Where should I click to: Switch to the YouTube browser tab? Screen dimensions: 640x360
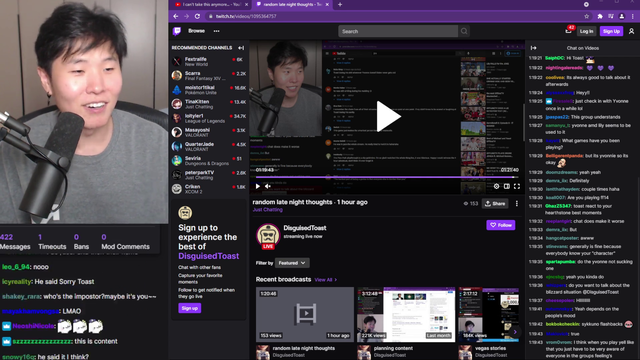click(210, 4)
